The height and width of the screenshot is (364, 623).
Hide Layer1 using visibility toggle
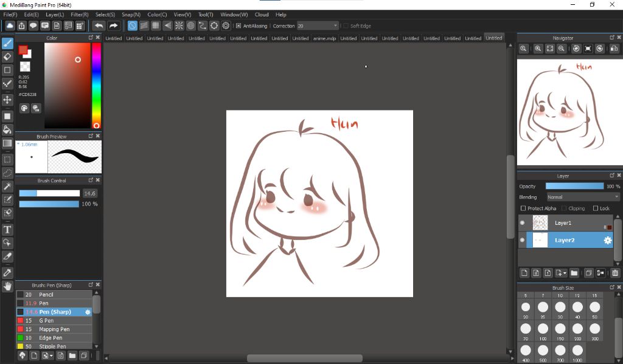(522, 223)
